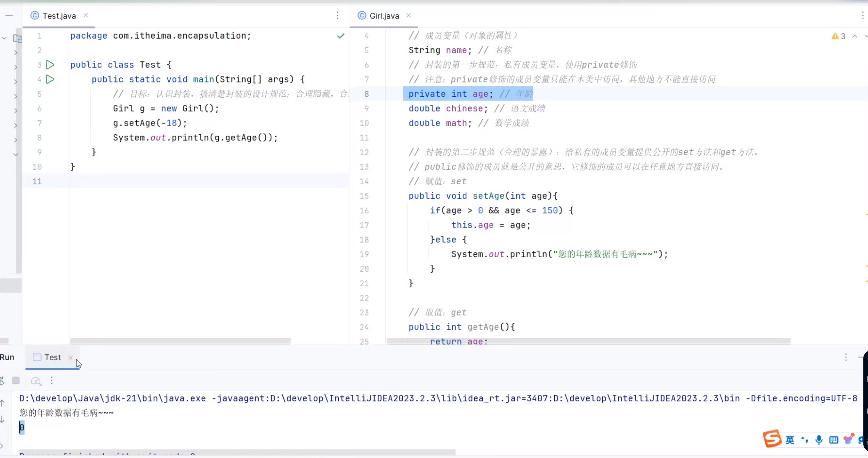Screen dimensions: 868x458
Task: Open the coverage gauge icon in Run toolbar
Action: 36,381
